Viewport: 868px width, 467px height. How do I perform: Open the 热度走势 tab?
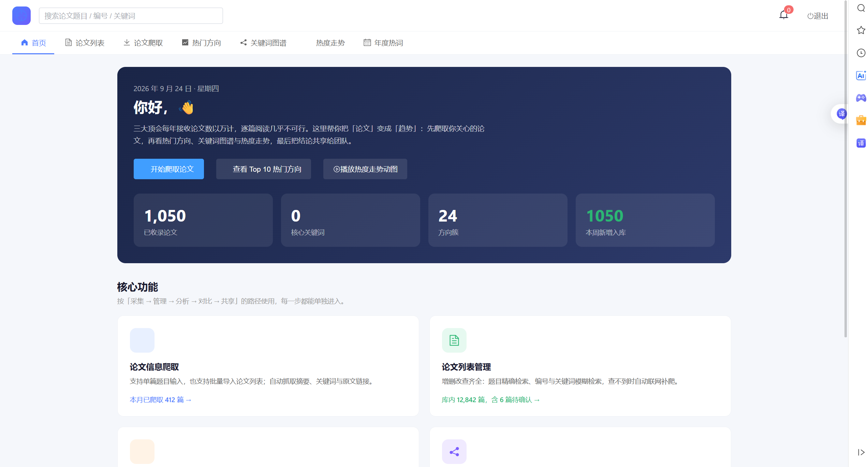tap(330, 43)
